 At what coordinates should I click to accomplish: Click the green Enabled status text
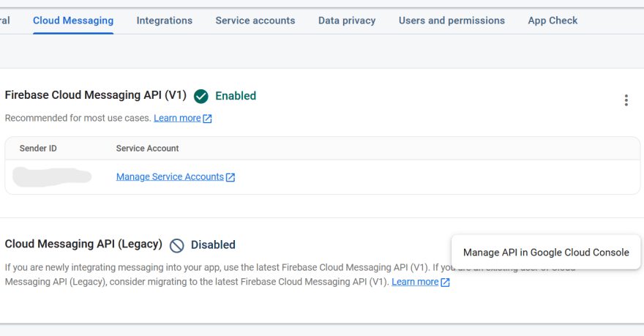pos(236,96)
